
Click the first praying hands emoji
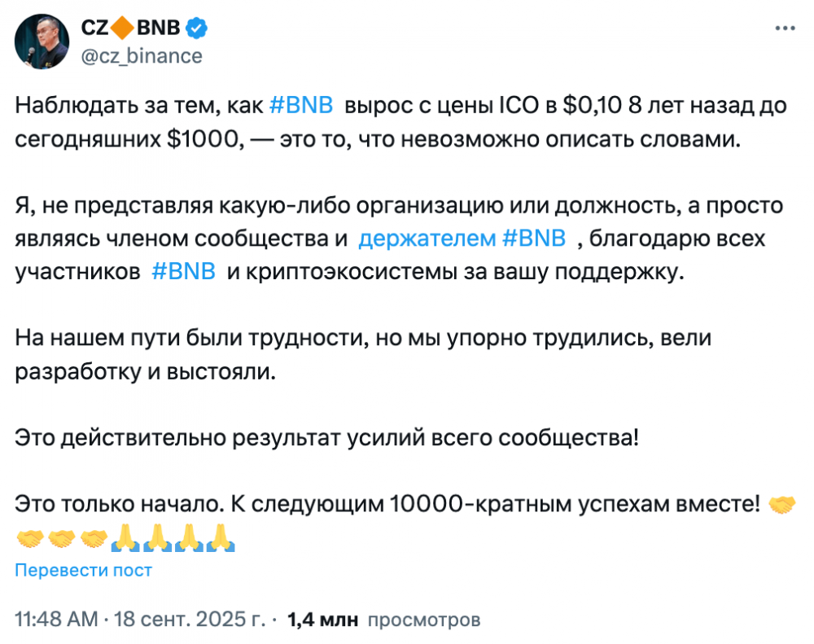point(124,538)
